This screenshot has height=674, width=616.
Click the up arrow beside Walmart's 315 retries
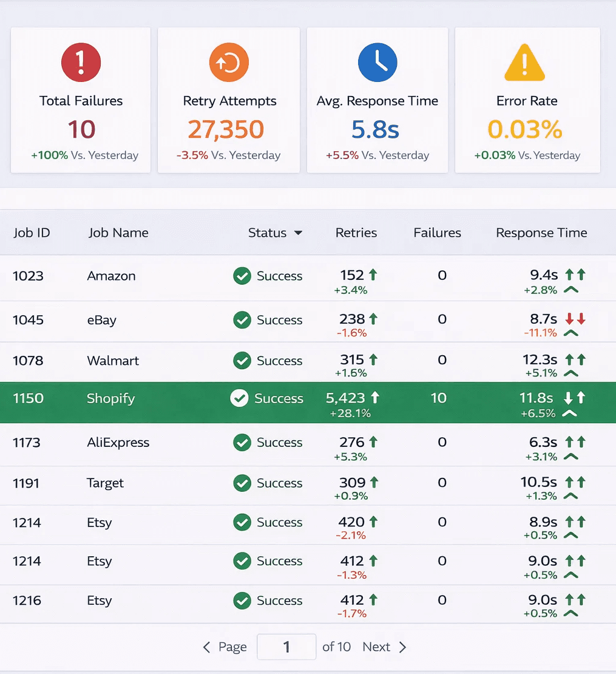(x=373, y=359)
